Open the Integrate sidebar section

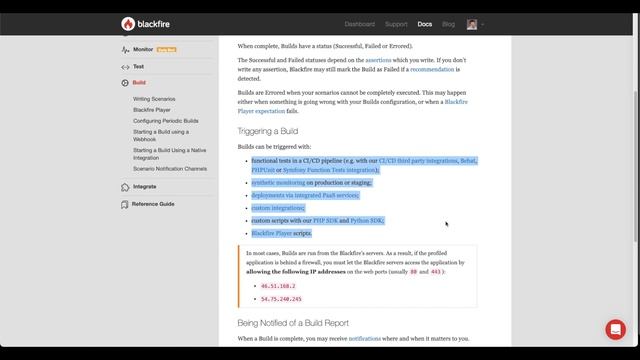(x=144, y=187)
